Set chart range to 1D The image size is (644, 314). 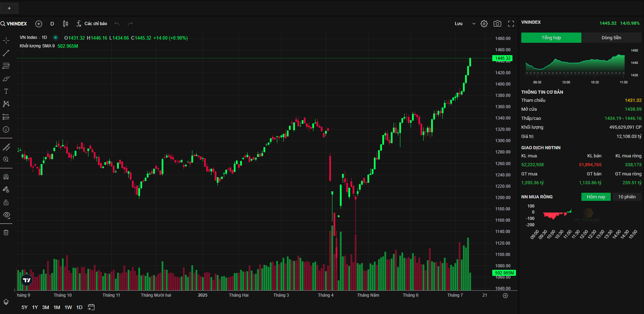tap(79, 307)
